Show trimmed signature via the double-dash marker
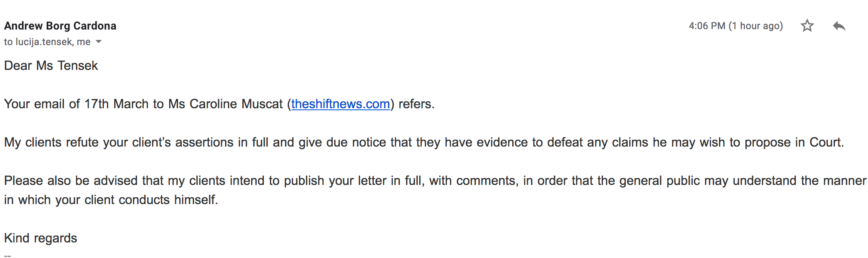 tap(8, 256)
